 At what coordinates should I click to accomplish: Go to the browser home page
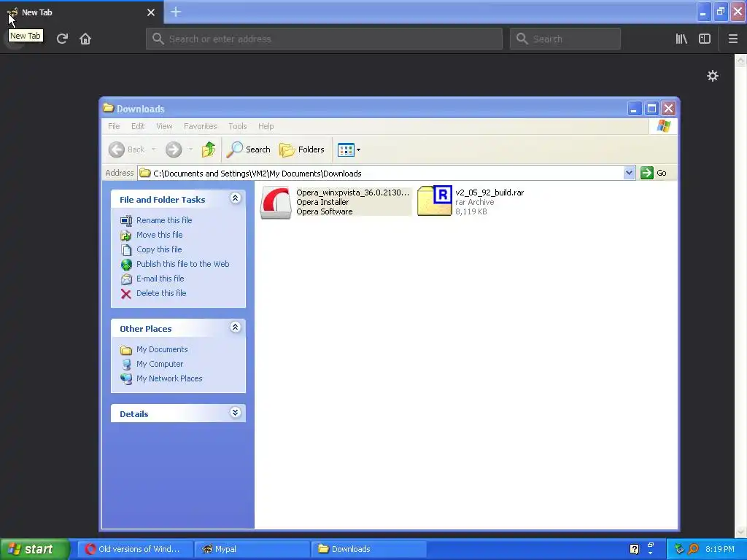(x=85, y=39)
